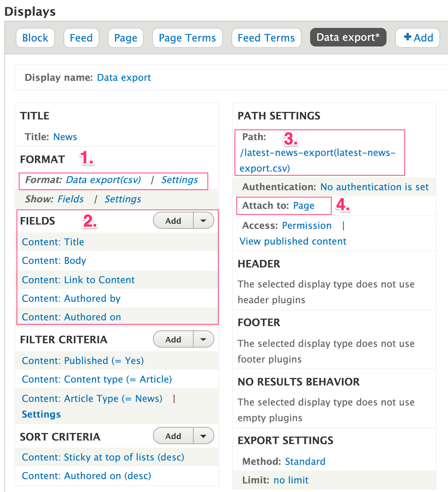
Task: Edit the no limit export setting
Action: (291, 480)
